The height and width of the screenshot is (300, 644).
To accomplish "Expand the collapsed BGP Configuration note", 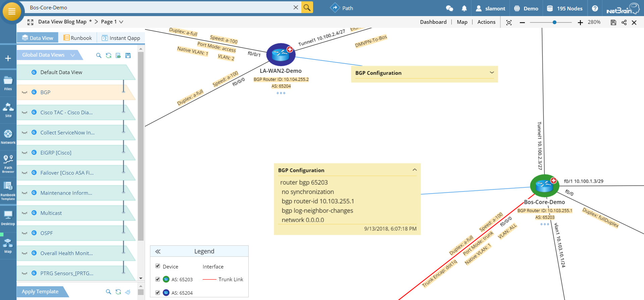I will tap(492, 73).
